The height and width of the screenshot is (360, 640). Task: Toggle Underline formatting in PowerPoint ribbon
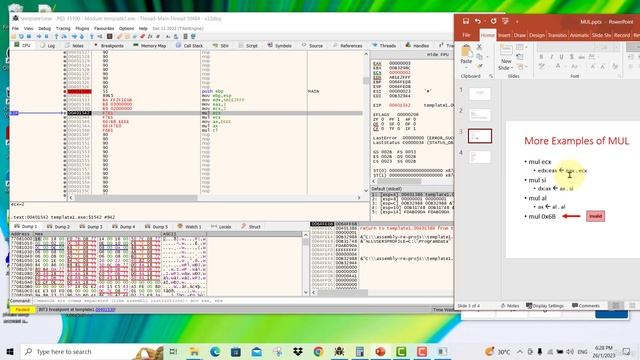coord(561,57)
